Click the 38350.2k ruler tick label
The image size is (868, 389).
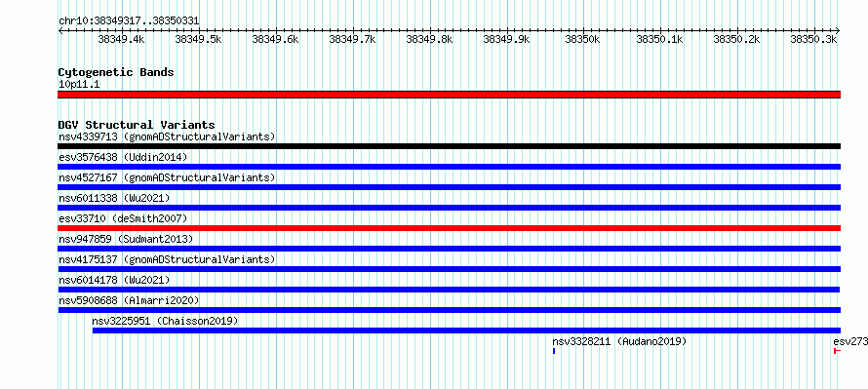(x=736, y=39)
